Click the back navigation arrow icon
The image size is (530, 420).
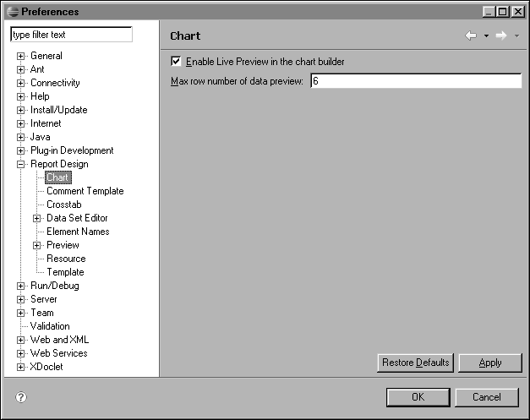point(471,35)
